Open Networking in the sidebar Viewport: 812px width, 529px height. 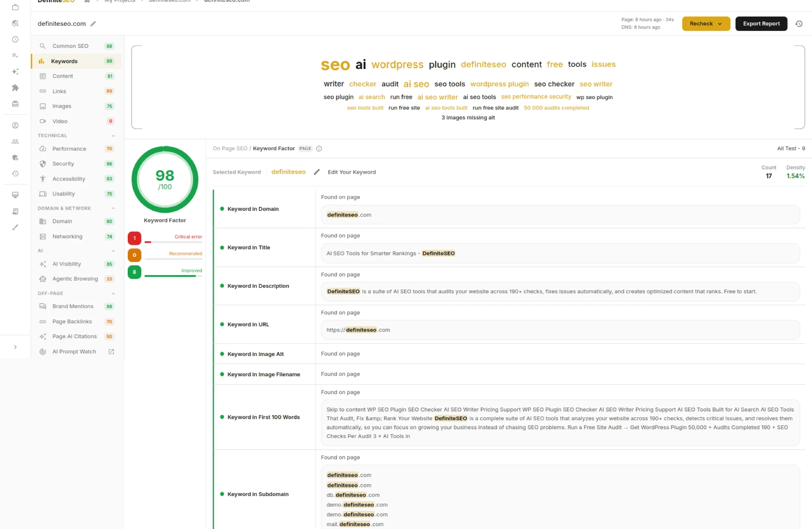77,237
